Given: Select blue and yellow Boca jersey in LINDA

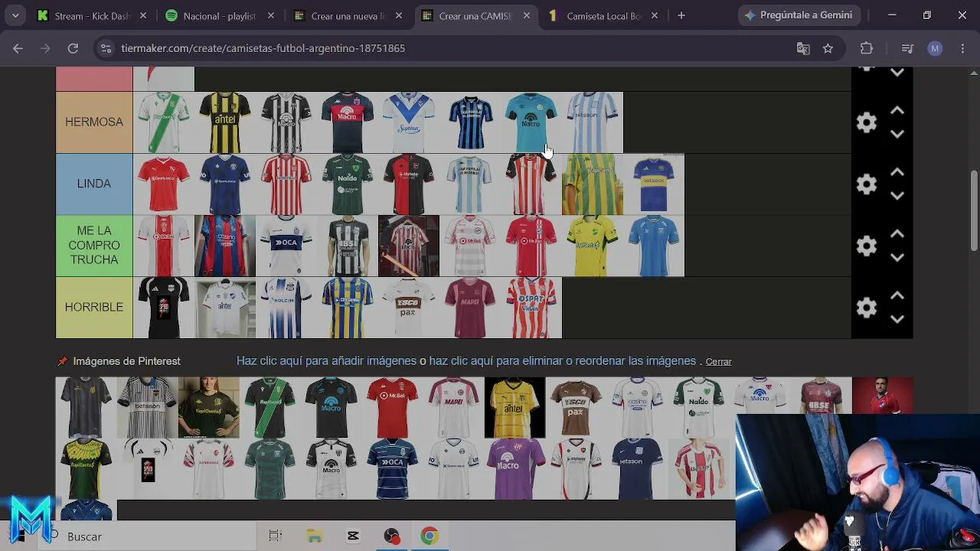Looking at the screenshot, I should click(654, 184).
